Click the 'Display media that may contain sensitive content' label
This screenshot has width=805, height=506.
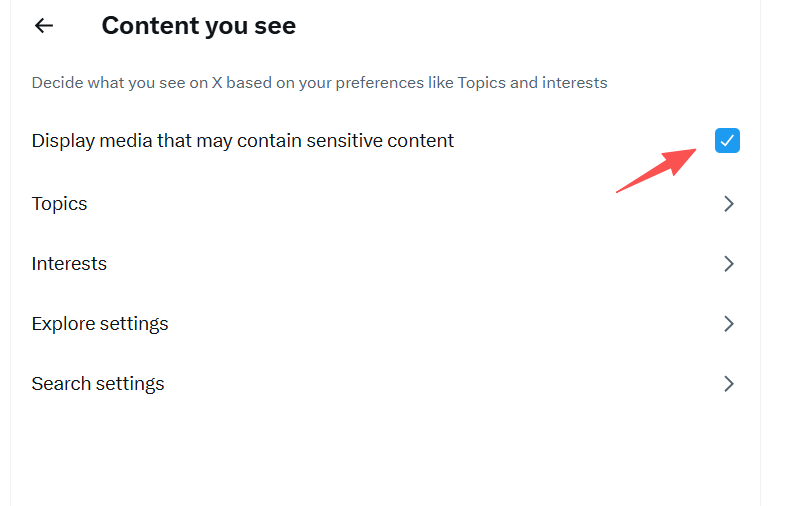242,141
